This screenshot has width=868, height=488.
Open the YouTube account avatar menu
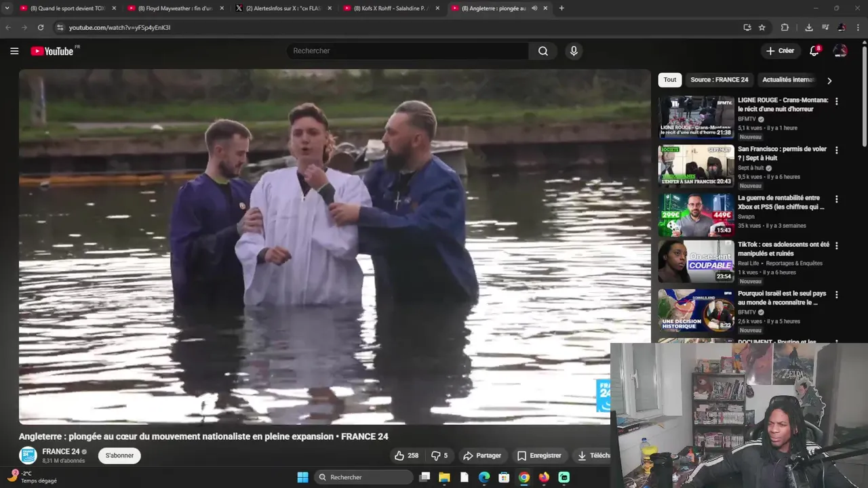[x=840, y=51]
